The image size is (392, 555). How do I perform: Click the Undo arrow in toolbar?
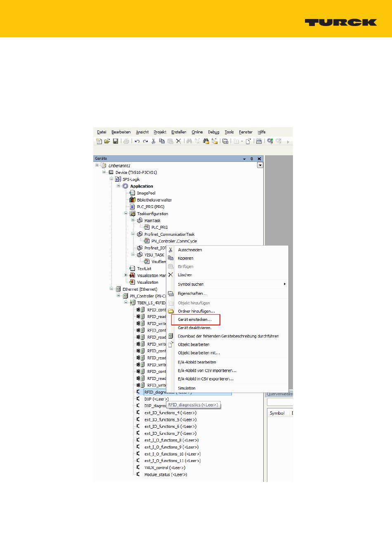[137, 141]
